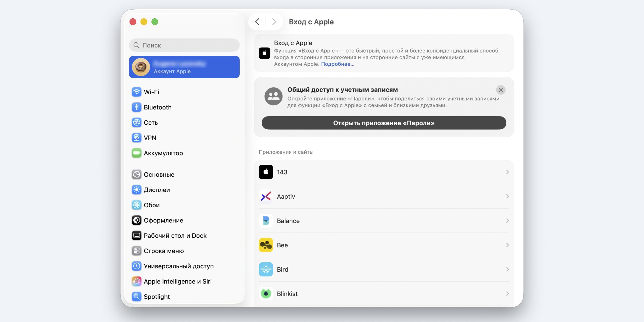Click the Balance app name text

pos(288,221)
